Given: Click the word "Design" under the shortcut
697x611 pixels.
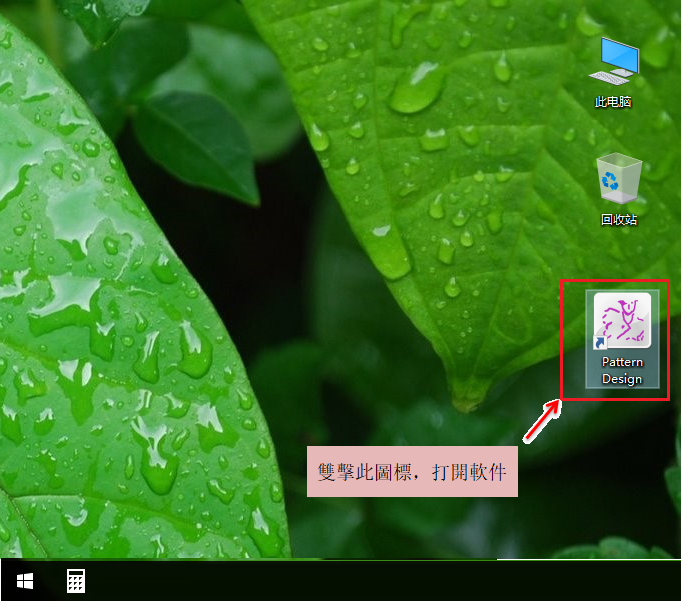Looking at the screenshot, I should [x=622, y=379].
